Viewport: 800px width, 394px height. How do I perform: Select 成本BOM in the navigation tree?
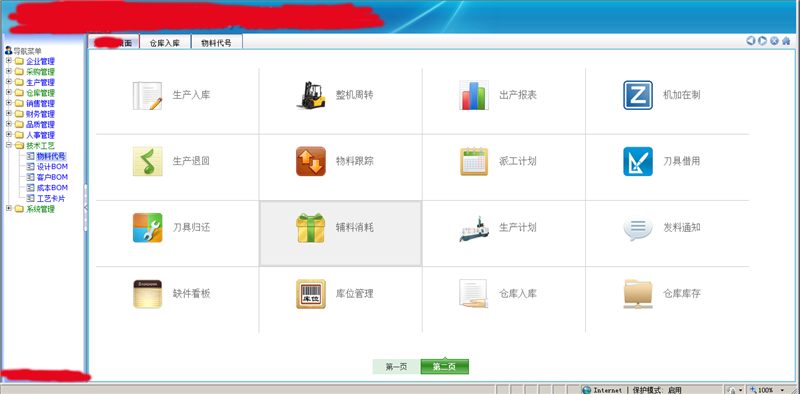[53, 188]
